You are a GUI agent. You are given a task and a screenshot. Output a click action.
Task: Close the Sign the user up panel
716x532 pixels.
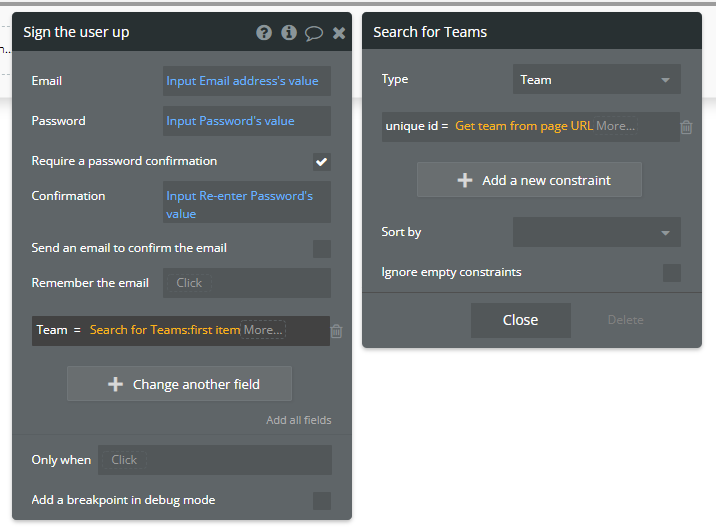coord(339,33)
